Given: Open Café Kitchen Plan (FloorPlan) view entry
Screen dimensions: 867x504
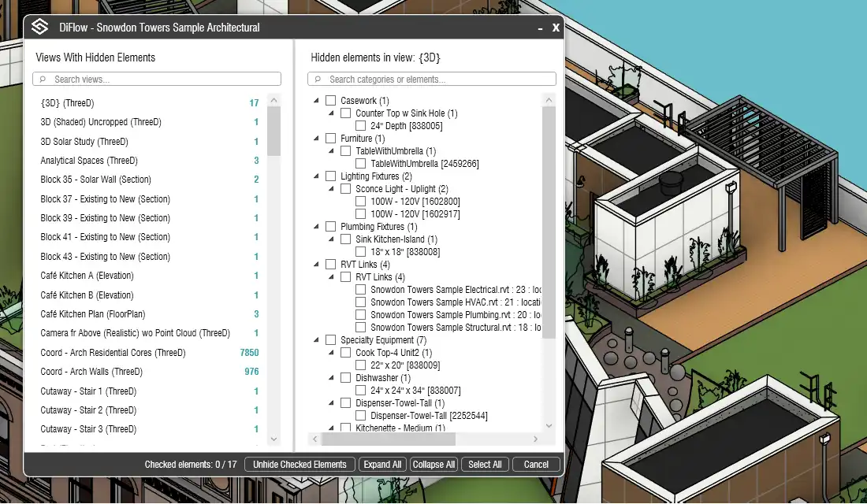Looking at the screenshot, I should 99,314.
